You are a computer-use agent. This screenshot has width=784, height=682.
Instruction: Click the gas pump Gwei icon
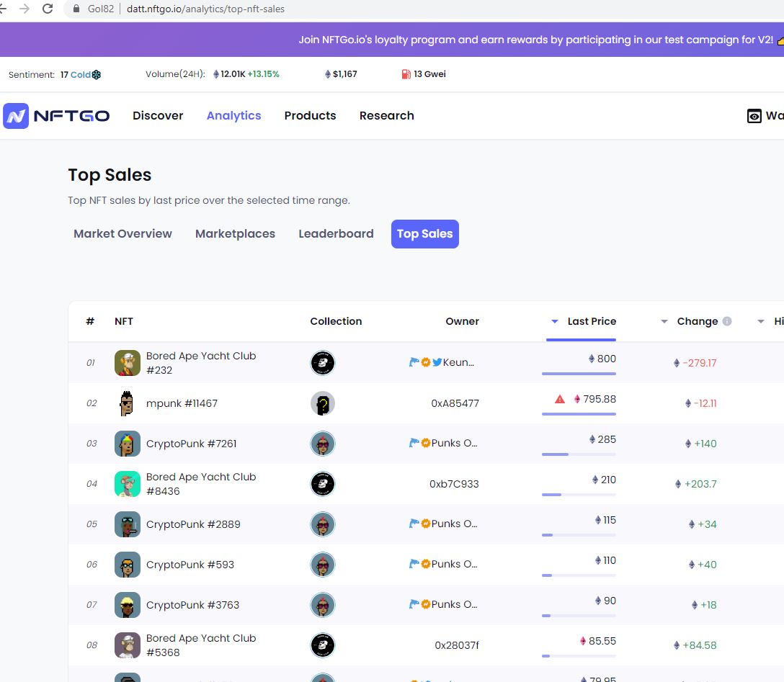click(x=406, y=74)
